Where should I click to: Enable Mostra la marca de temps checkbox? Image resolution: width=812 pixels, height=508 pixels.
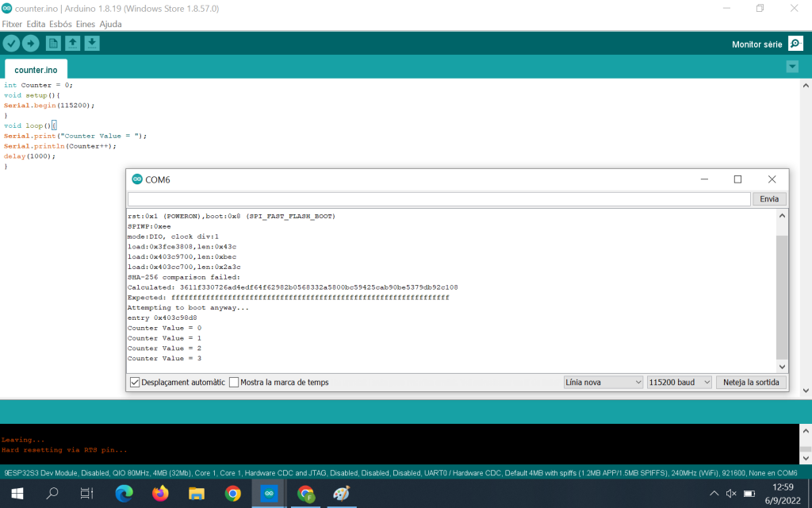coord(234,383)
